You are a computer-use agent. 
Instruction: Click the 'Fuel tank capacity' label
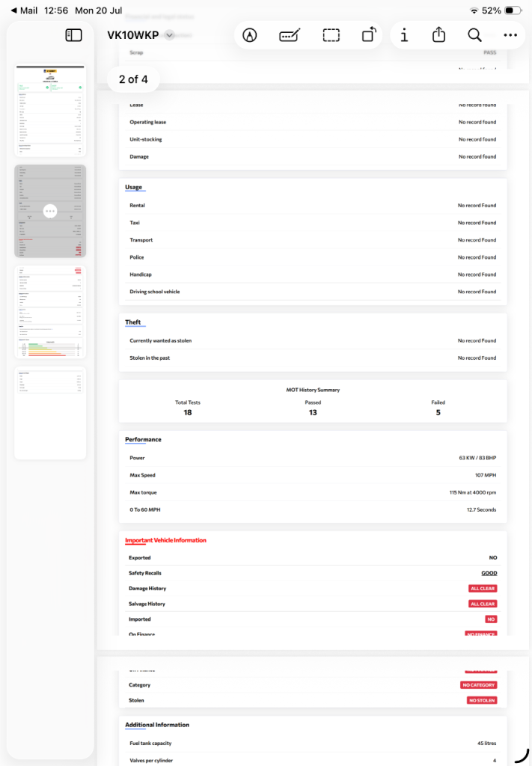point(150,744)
